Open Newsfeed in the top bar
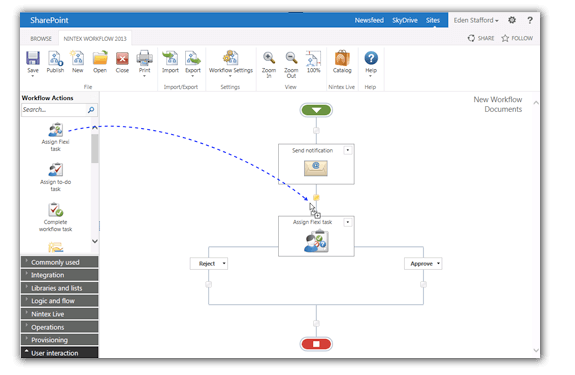 click(x=369, y=20)
